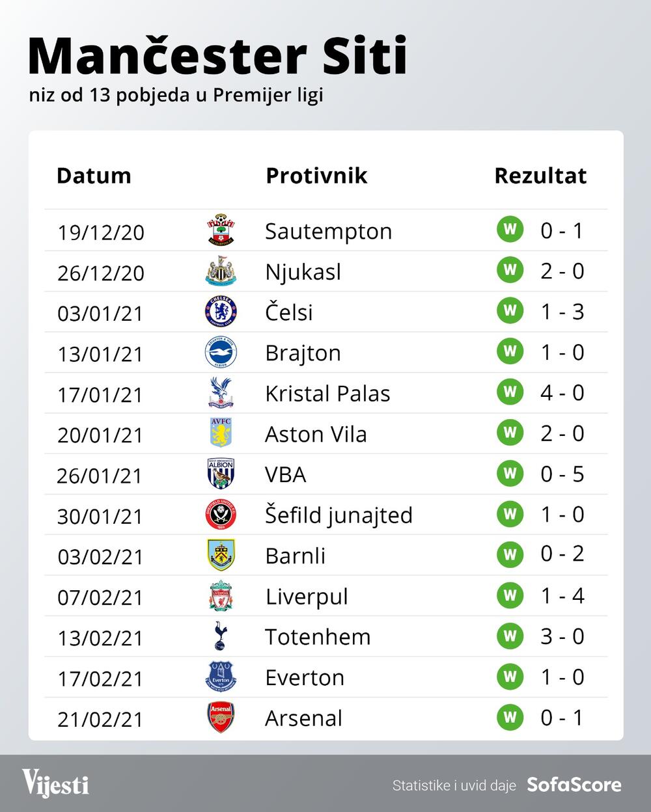This screenshot has width=651, height=812.
Task: Click the Sheffield United crest
Action: 221,515
